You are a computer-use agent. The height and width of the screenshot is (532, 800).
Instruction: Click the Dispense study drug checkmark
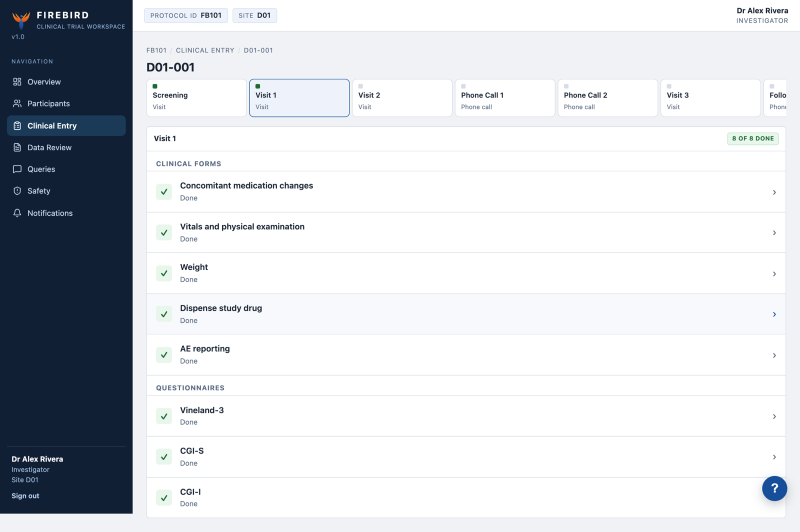pos(164,314)
